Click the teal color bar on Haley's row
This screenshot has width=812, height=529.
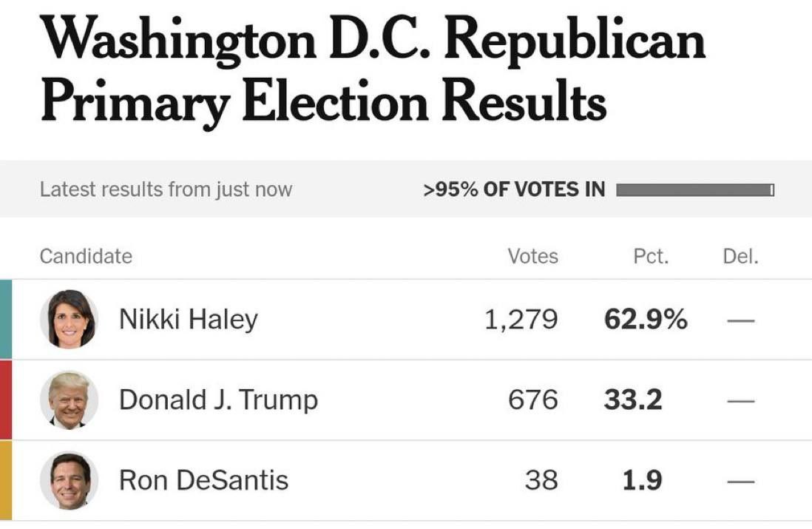[5, 320]
